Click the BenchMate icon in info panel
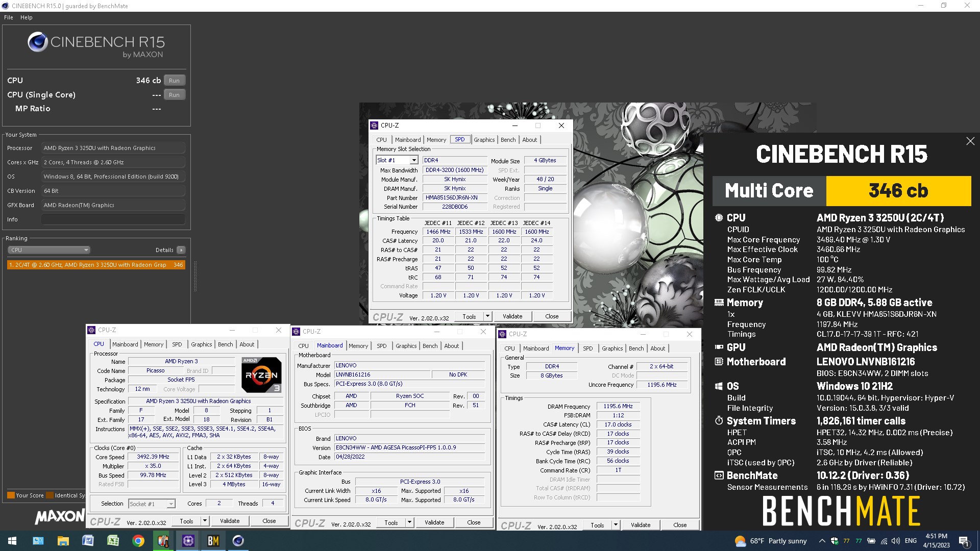Image resolution: width=980 pixels, height=551 pixels. pyautogui.click(x=719, y=475)
